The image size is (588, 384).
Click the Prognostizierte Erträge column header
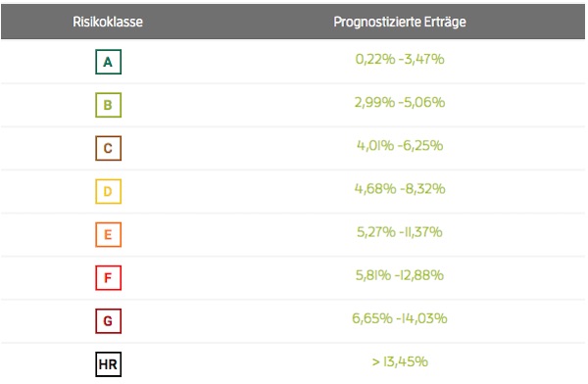400,22
